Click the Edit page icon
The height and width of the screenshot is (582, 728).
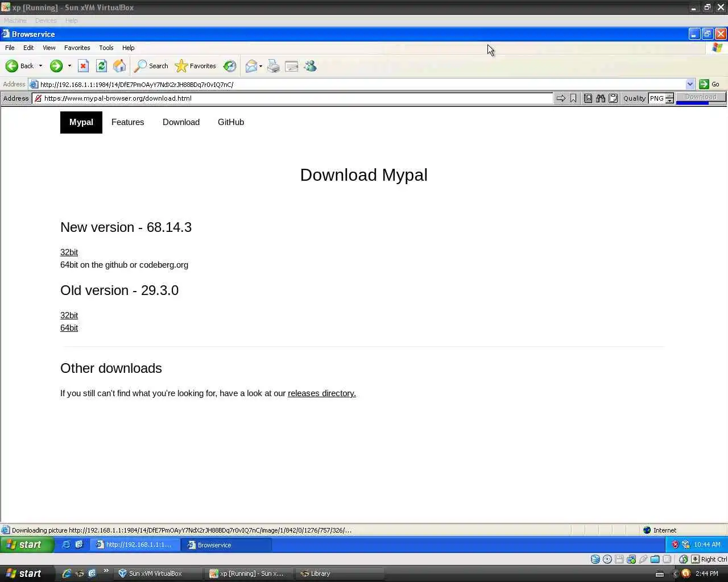pos(292,66)
